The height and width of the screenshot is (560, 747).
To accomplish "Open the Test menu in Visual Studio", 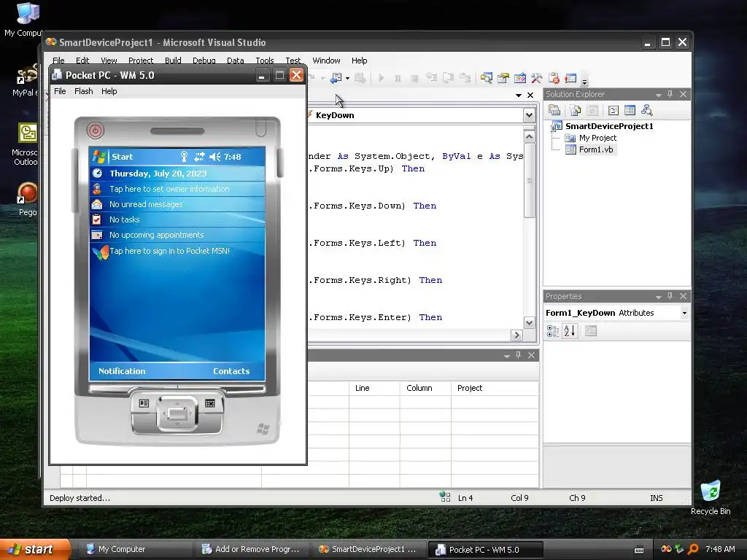I will [293, 61].
